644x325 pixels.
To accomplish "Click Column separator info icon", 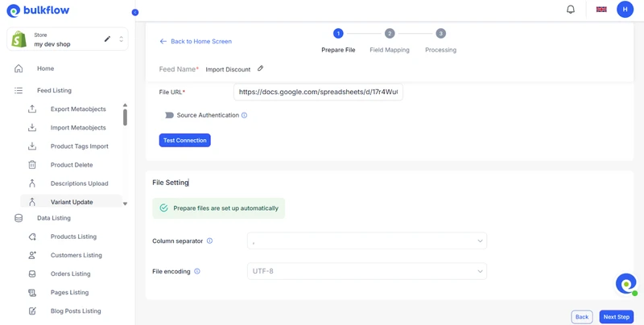I will [209, 241].
